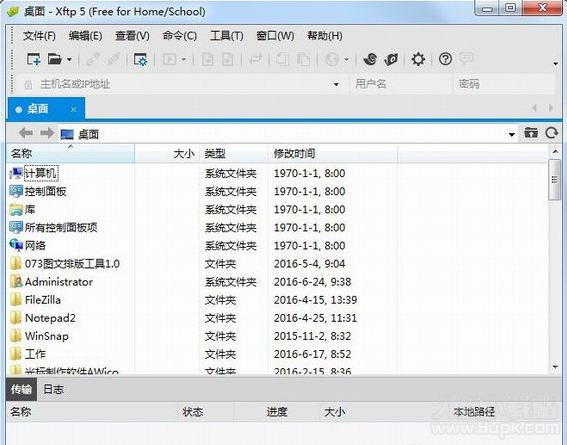The image size is (567, 445).
Task: Click the tab scroll right arrow
Action: (551, 108)
